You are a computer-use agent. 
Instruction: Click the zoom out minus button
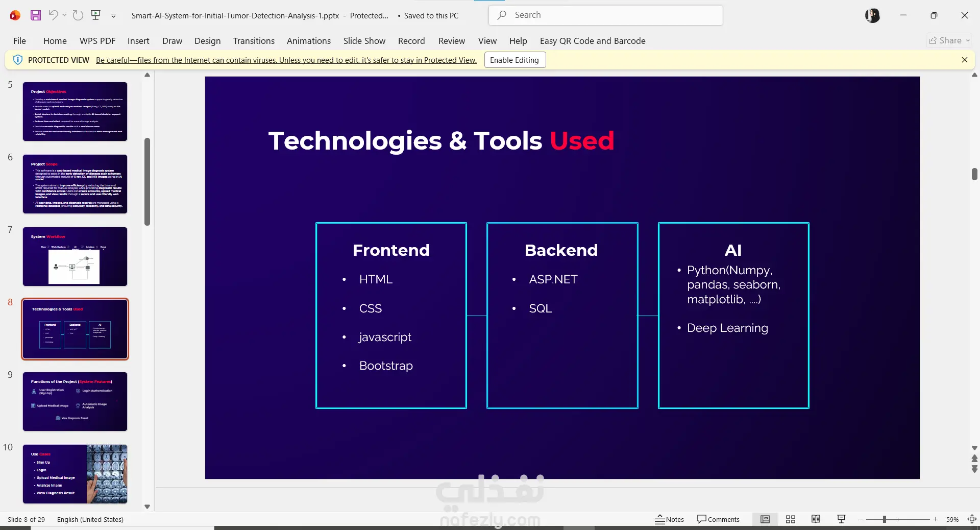860,519
